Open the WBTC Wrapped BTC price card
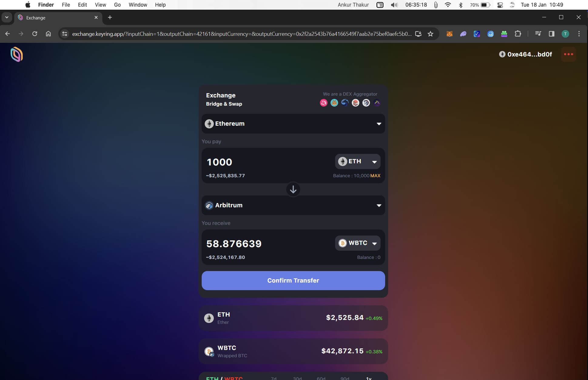This screenshot has height=380, width=588. (x=293, y=351)
